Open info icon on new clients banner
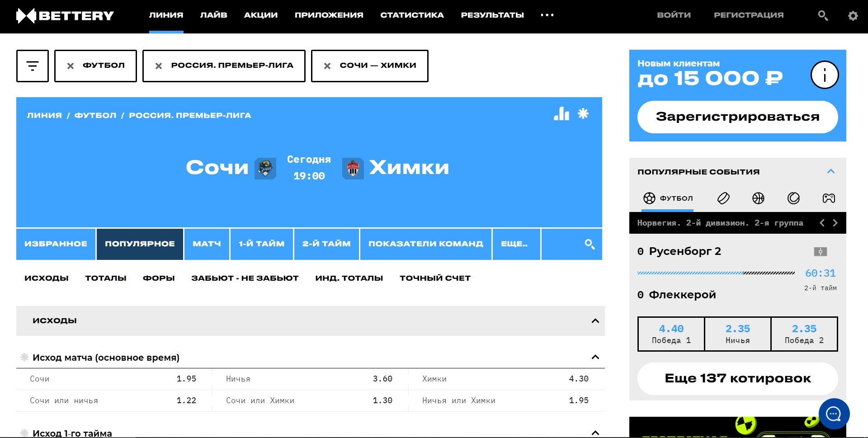This screenshot has height=438, width=868. click(825, 75)
